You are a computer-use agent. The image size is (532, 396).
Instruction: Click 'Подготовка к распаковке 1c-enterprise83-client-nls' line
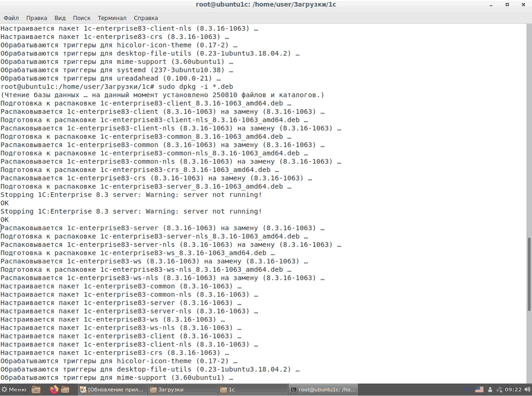(154, 120)
